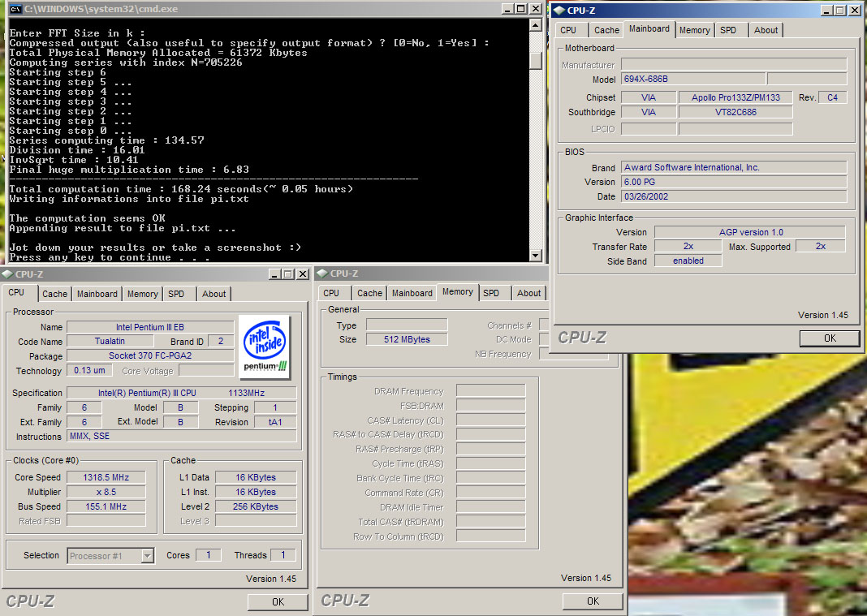Image resolution: width=867 pixels, height=616 pixels.
Task: Click OK in the CPU tab window
Action: [x=278, y=601]
